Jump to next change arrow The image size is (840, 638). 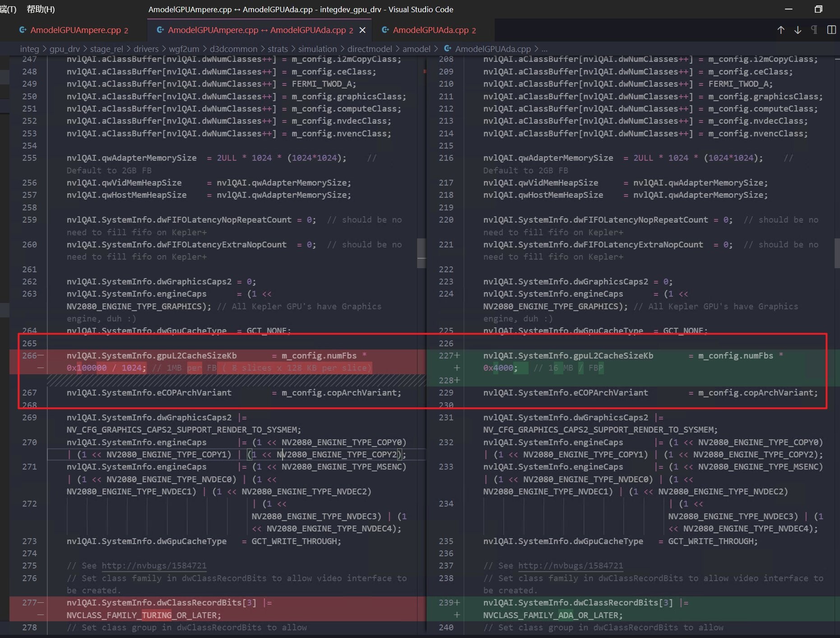(x=798, y=30)
